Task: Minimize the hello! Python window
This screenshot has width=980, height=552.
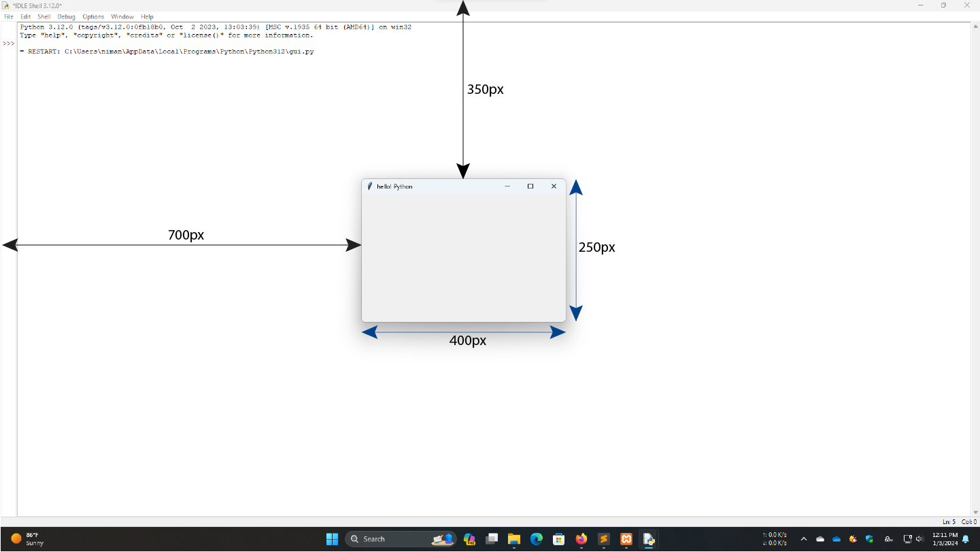Action: coord(507,186)
